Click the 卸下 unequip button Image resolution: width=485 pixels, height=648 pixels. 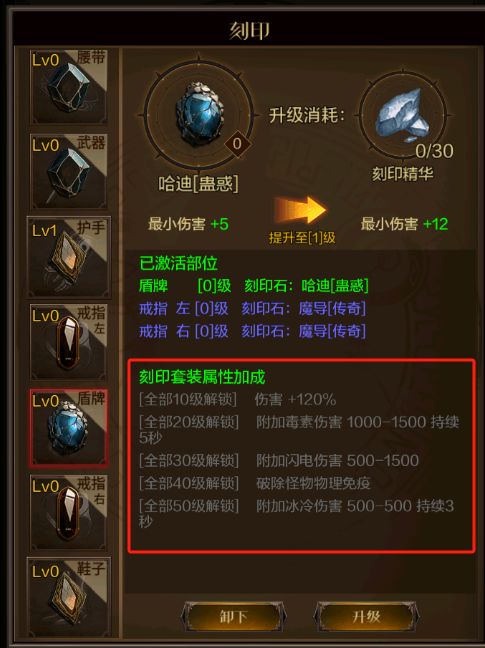click(233, 617)
